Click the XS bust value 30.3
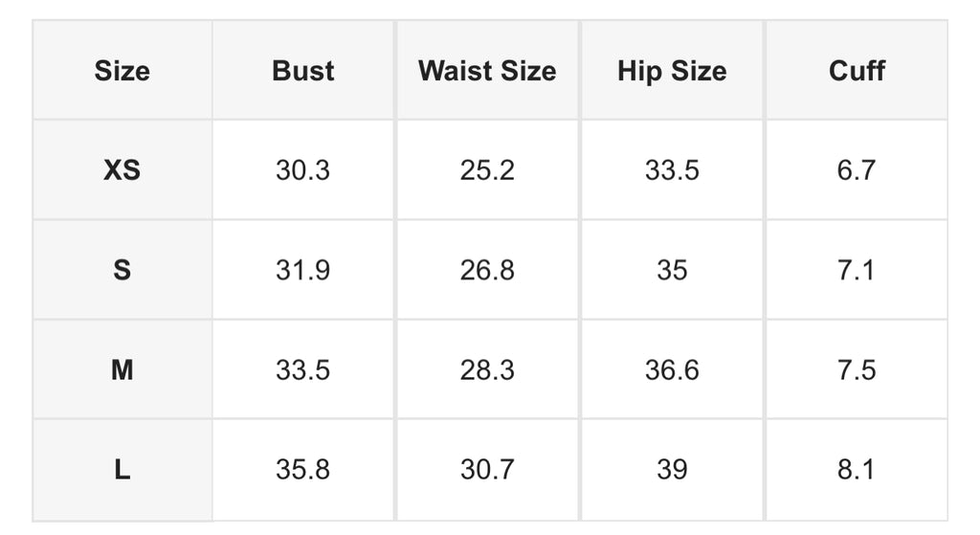The width and height of the screenshot is (980, 535). tap(302, 170)
